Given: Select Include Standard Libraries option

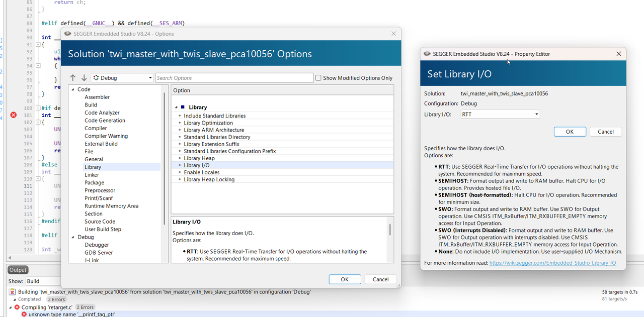Looking at the screenshot, I should click(x=215, y=116).
